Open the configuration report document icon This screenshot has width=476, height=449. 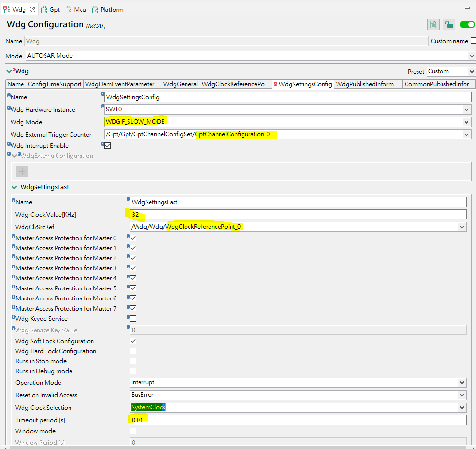click(433, 24)
